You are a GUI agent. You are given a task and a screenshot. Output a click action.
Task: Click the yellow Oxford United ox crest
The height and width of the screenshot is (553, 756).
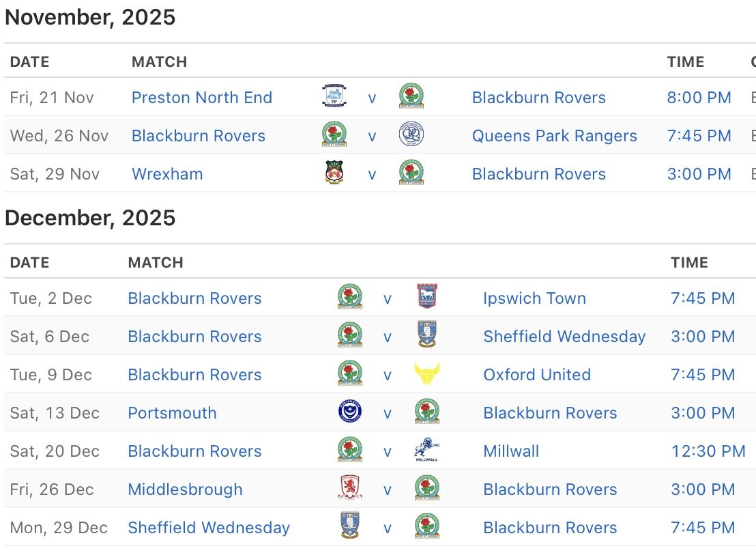click(x=426, y=374)
